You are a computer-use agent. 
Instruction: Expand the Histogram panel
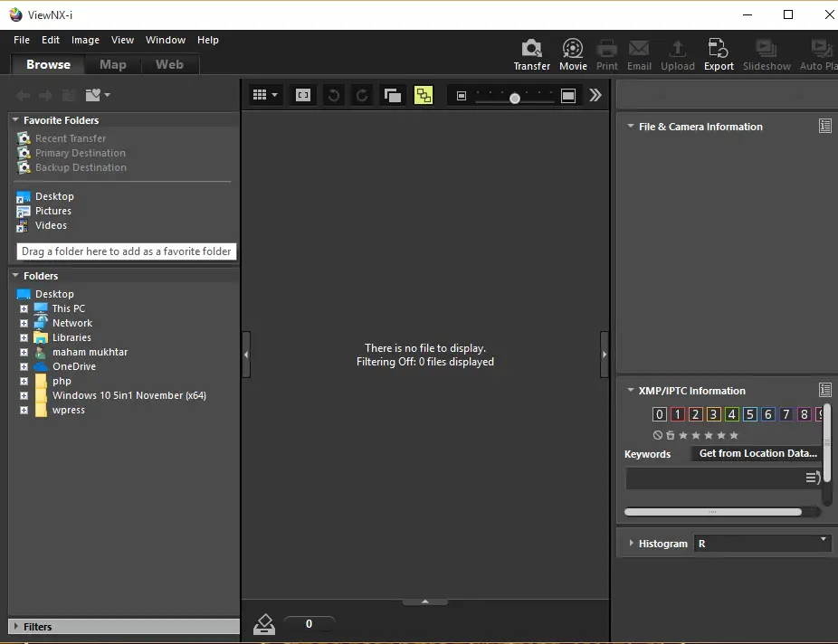pyautogui.click(x=631, y=543)
